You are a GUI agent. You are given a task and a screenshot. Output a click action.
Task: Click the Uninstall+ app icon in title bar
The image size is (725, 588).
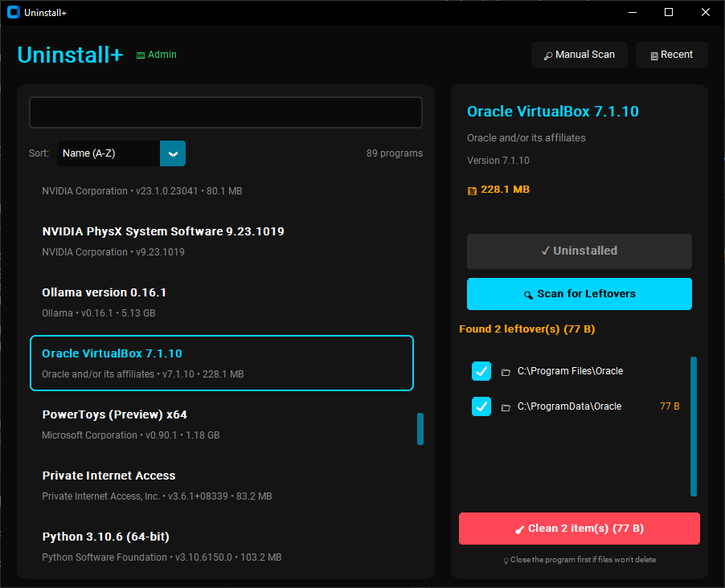[x=14, y=13]
